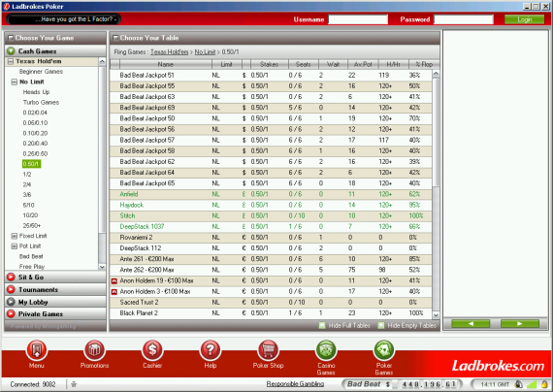Click the Sit & Go red arrow icon

coord(11,277)
